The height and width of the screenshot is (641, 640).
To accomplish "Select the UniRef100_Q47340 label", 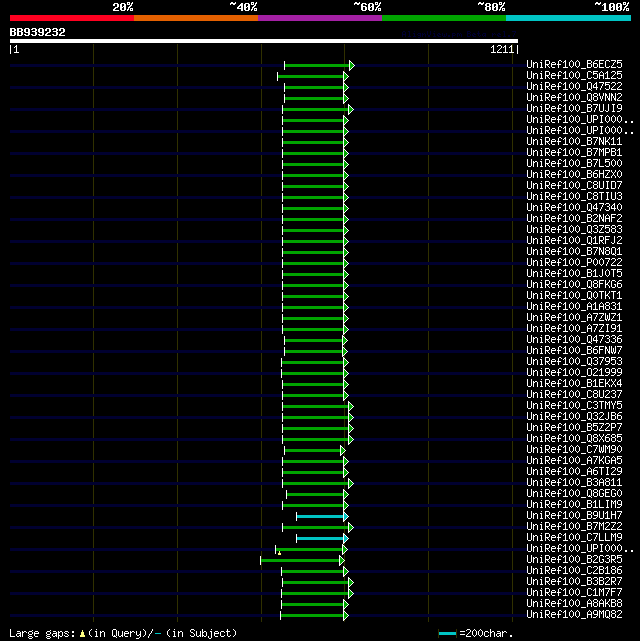I will 574,208.
